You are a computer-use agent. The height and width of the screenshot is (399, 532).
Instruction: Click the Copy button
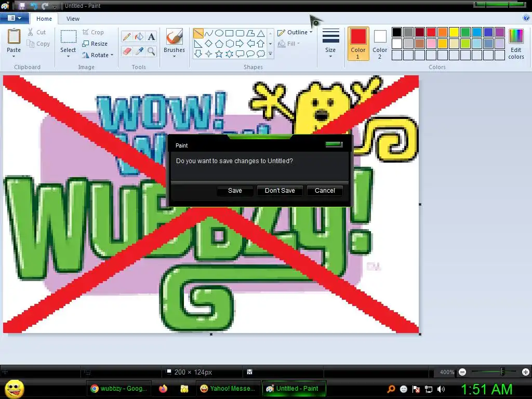(38, 44)
